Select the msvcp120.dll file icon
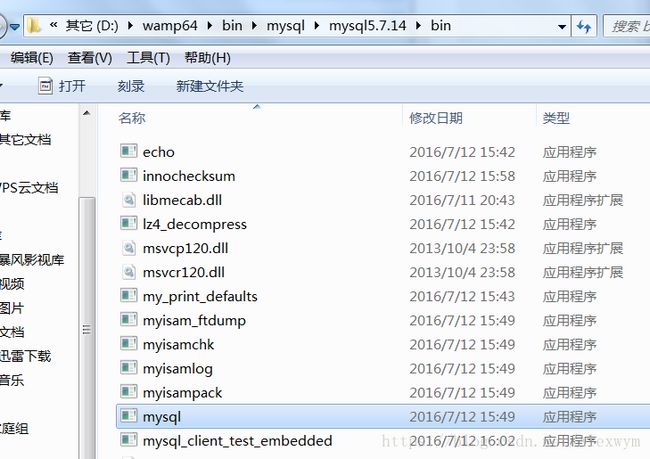This screenshot has width=650, height=459. pyautogui.click(x=129, y=248)
